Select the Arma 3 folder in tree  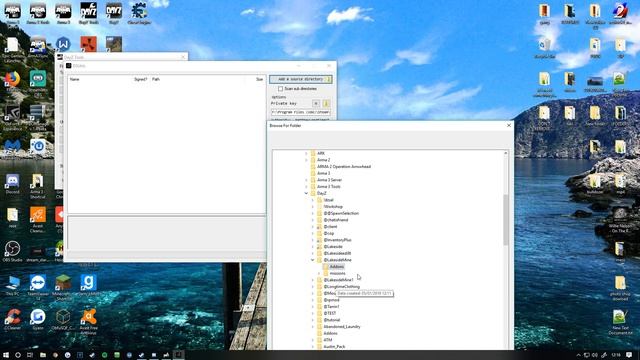(323, 173)
